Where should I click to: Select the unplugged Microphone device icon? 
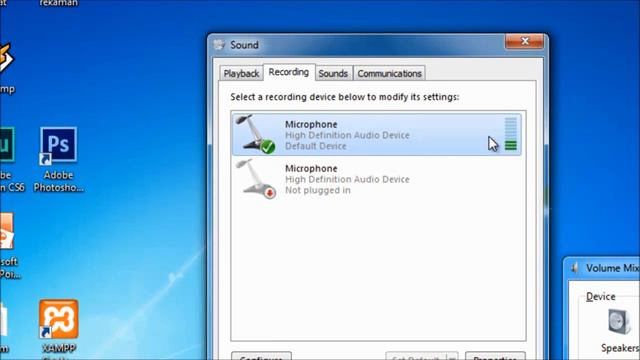pyautogui.click(x=256, y=178)
